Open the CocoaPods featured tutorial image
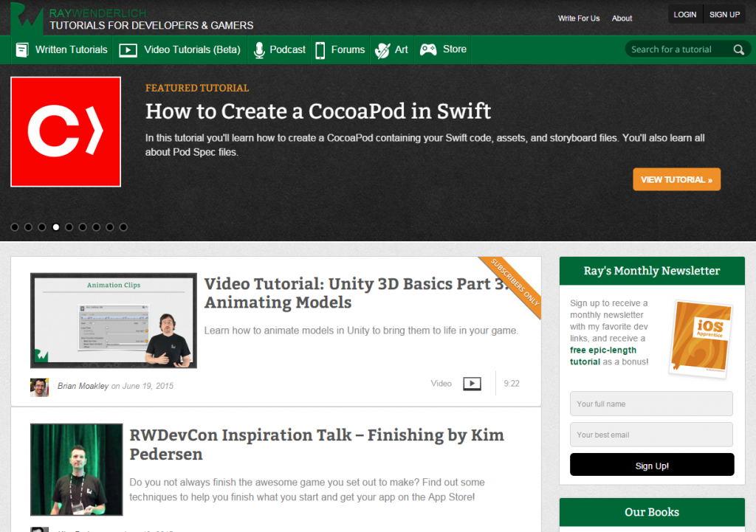 66,131
